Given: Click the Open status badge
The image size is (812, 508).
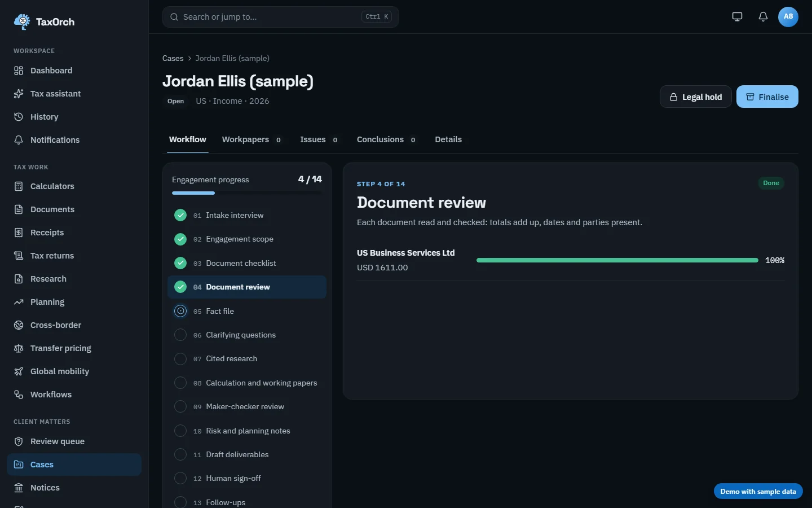Looking at the screenshot, I should 175,101.
